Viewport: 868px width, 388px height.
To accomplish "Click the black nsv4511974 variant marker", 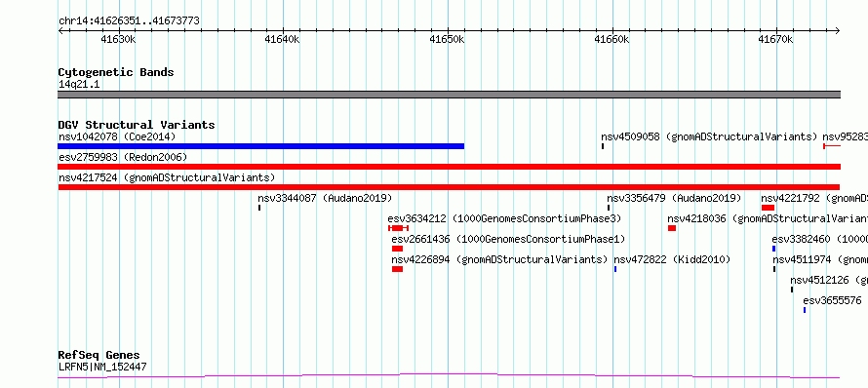I will click(x=774, y=269).
